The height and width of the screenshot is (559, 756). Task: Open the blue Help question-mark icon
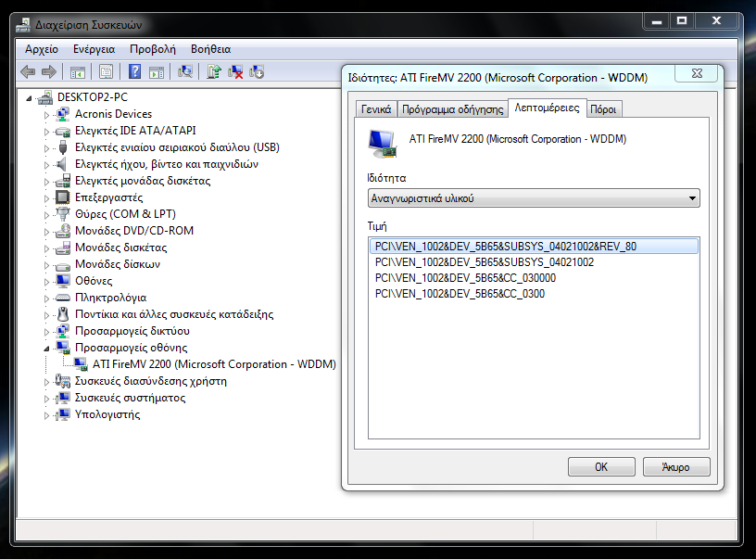[135, 72]
